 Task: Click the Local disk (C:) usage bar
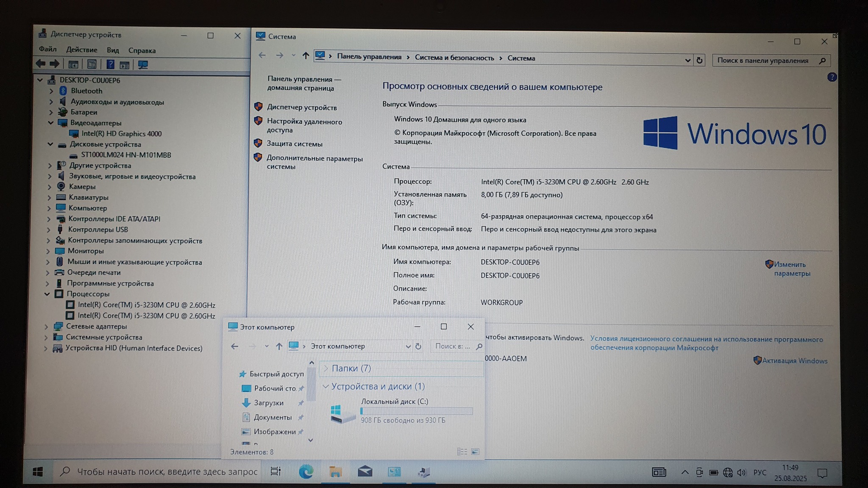point(416,411)
